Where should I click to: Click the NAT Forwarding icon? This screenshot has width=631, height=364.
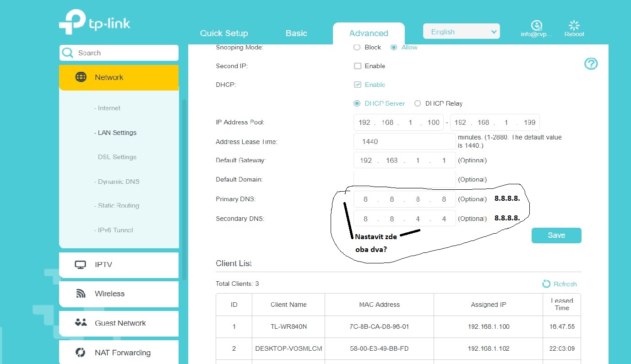[x=81, y=352]
